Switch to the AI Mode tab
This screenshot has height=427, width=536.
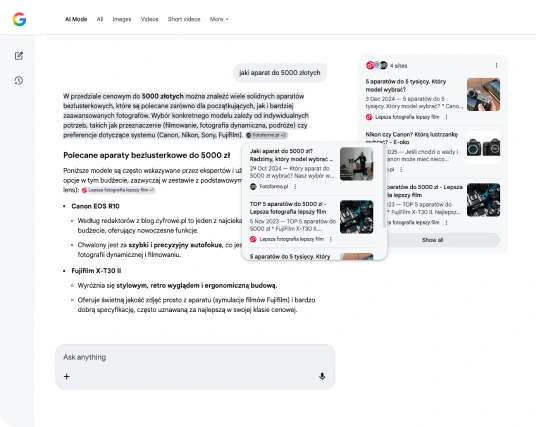click(x=76, y=19)
